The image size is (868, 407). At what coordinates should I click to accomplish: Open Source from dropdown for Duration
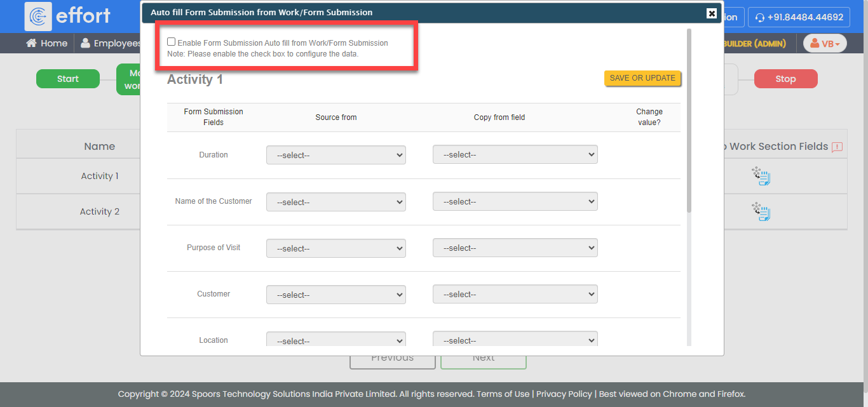(x=336, y=155)
